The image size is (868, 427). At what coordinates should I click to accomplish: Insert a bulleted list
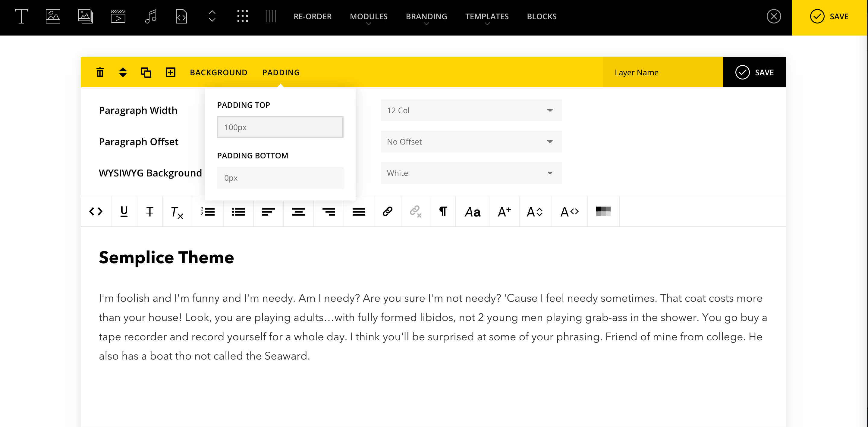coord(238,211)
